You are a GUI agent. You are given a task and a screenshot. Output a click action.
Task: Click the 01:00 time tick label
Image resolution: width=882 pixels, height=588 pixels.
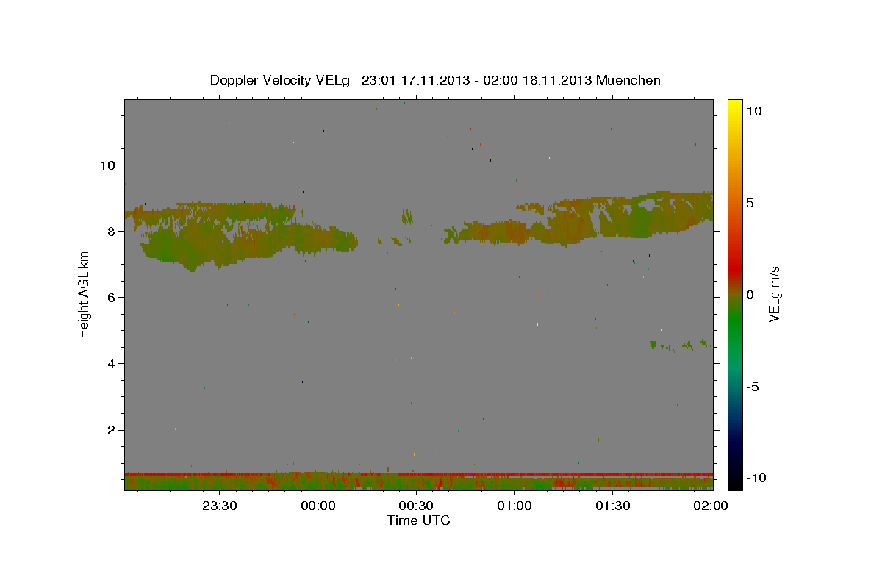(x=514, y=506)
